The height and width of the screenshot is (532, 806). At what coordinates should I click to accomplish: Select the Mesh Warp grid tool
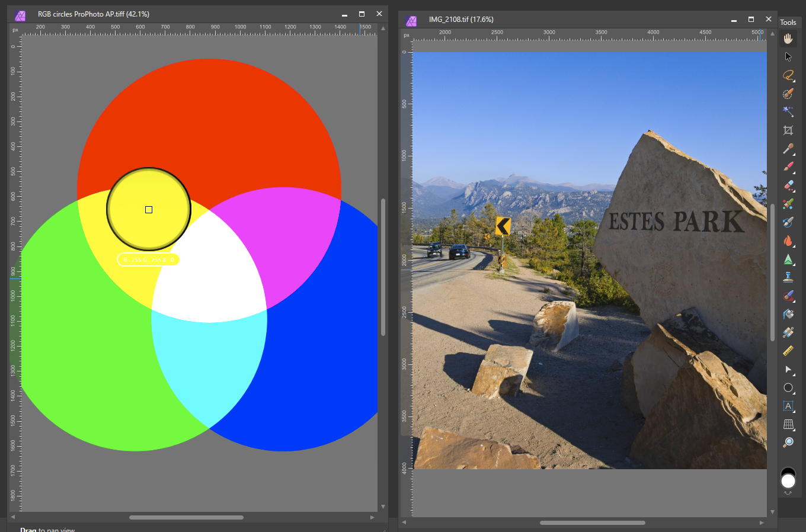(x=788, y=424)
